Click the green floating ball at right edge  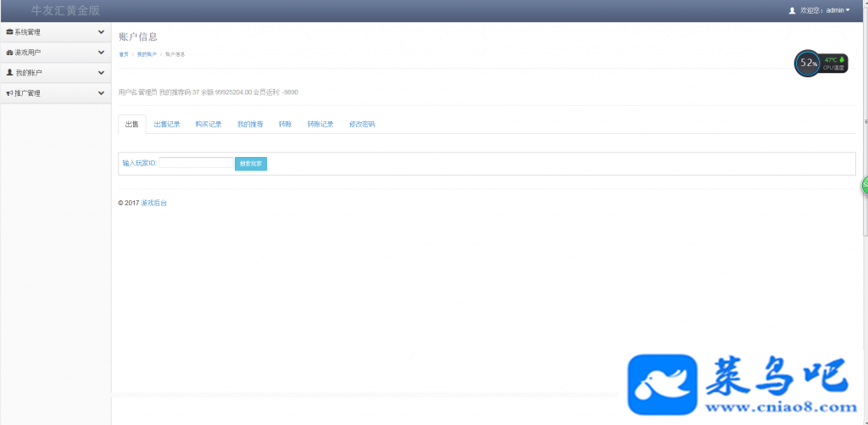865,185
